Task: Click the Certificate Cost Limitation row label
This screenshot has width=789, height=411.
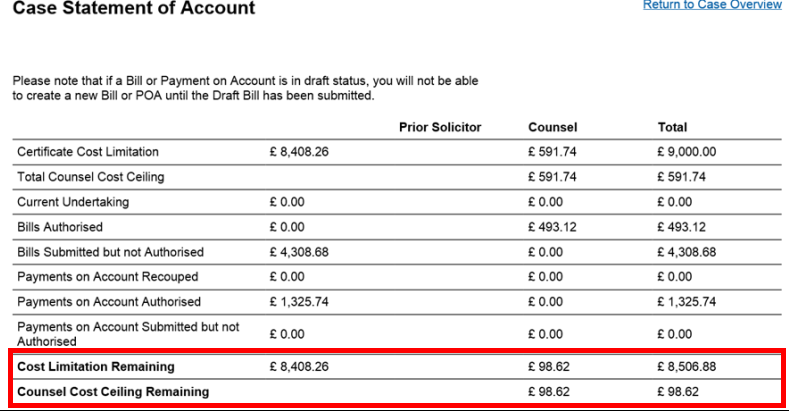Action: (88, 152)
